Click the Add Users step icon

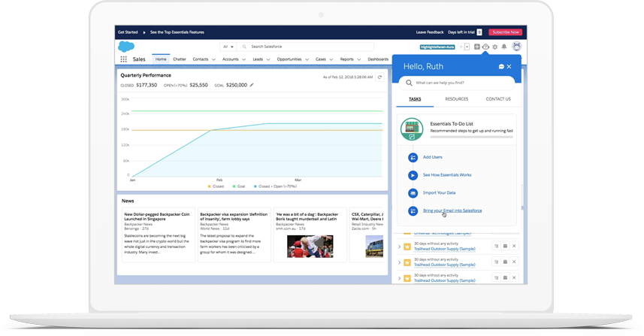pyautogui.click(x=413, y=157)
